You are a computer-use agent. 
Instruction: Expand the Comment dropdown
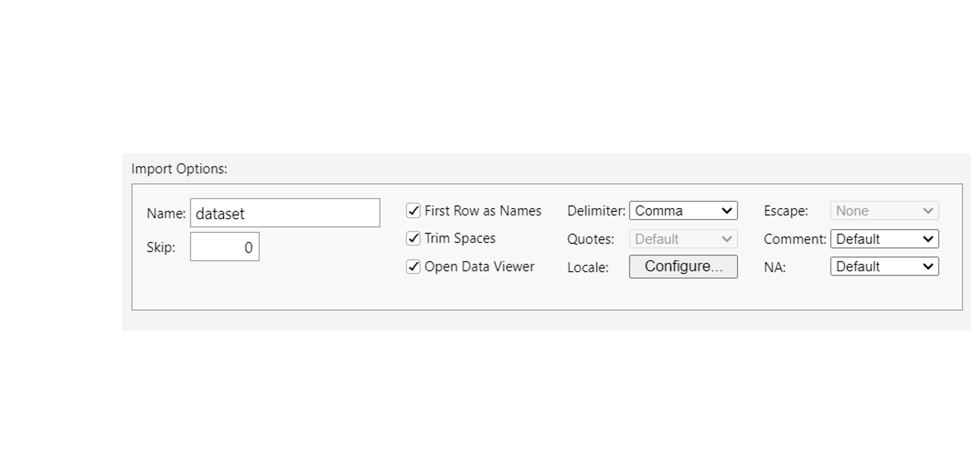coord(884,239)
